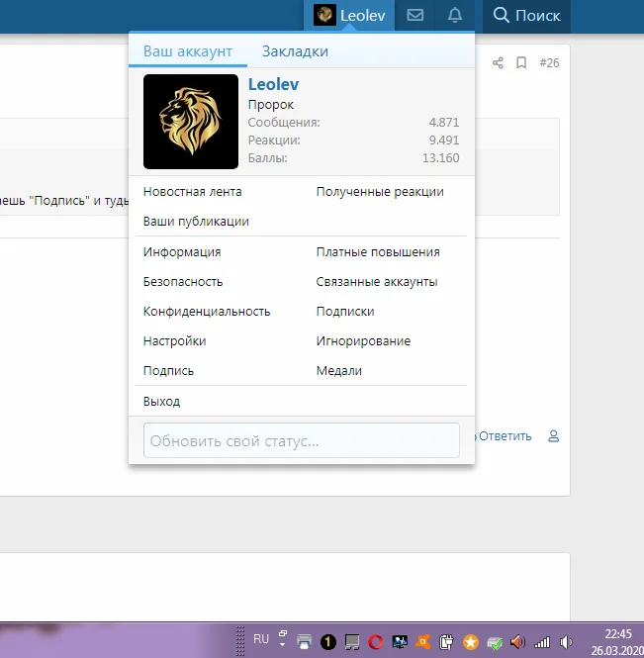Open the Поиск search dropdown
The width and height of the screenshot is (644, 658).
[526, 15]
